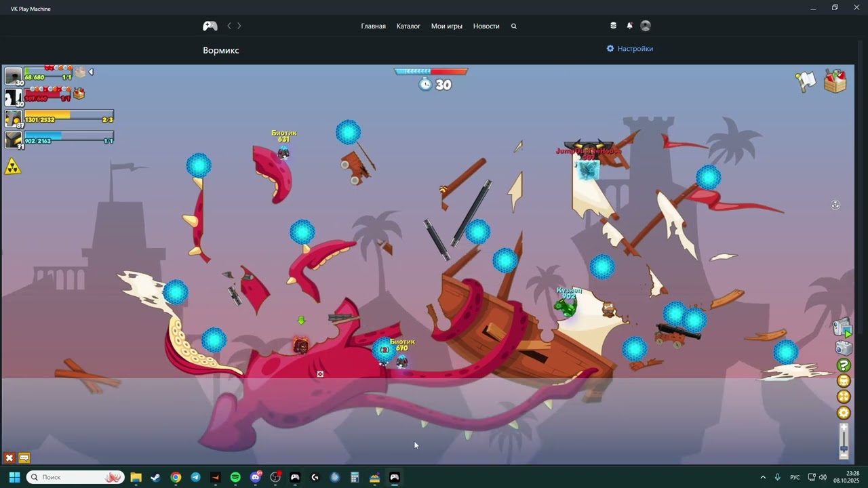Open the notifications bell icon

tap(629, 26)
